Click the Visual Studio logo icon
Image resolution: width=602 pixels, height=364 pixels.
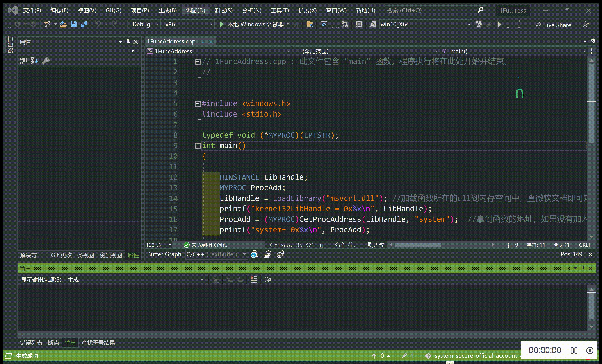[13, 10]
